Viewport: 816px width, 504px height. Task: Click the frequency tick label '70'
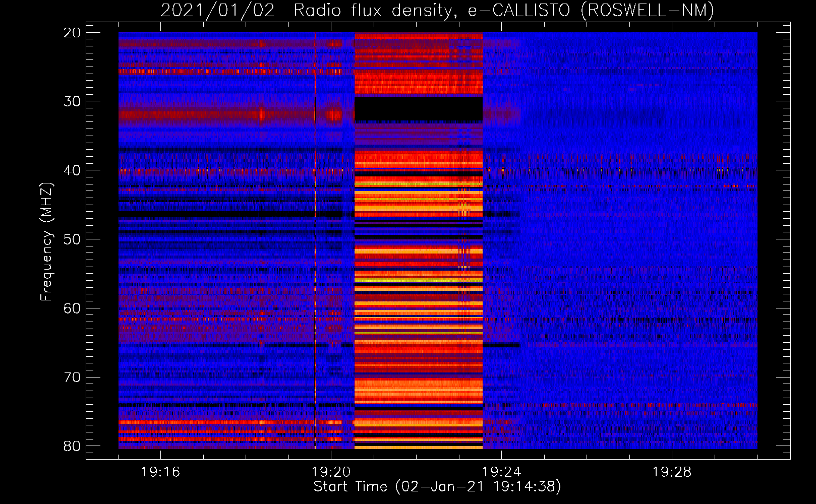[x=72, y=377]
